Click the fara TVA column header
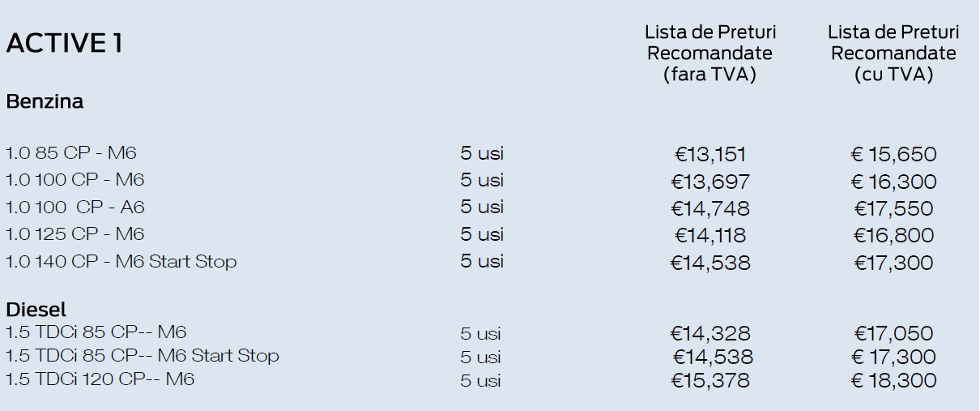 pyautogui.click(x=709, y=54)
